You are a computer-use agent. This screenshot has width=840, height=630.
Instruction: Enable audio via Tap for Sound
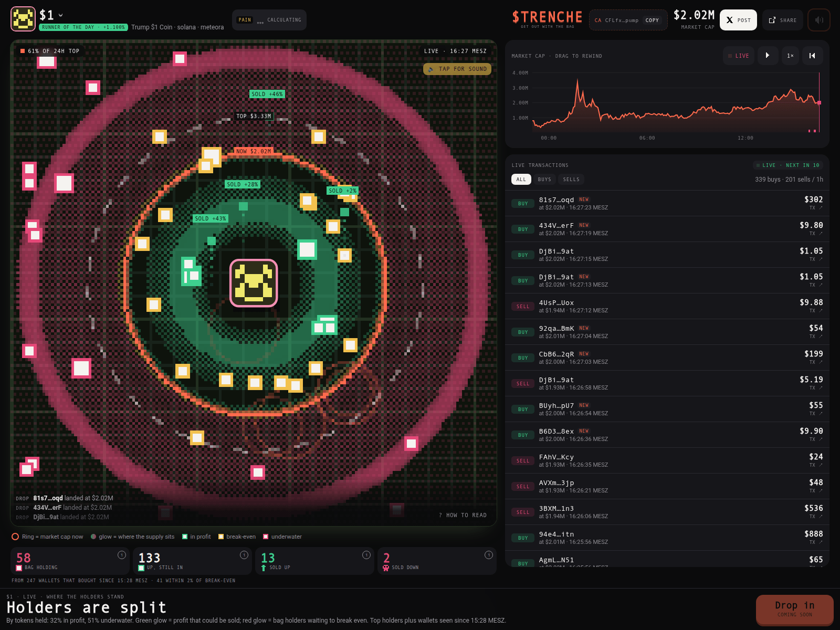click(457, 69)
